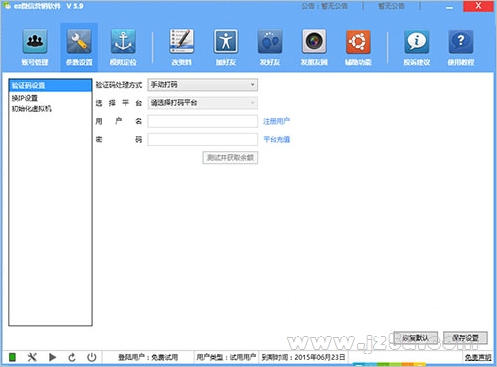Open the 发朋友圈 camera lens icon
The width and height of the screenshot is (497, 367).
click(x=314, y=42)
